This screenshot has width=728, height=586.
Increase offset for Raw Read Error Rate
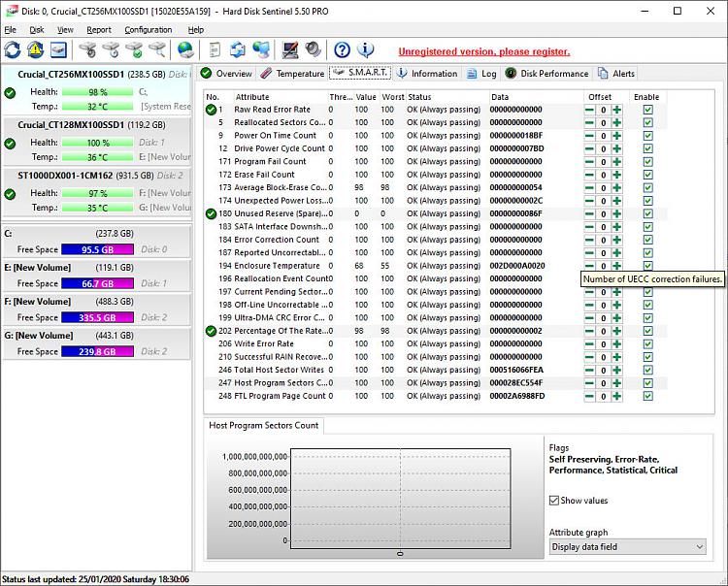pos(616,110)
